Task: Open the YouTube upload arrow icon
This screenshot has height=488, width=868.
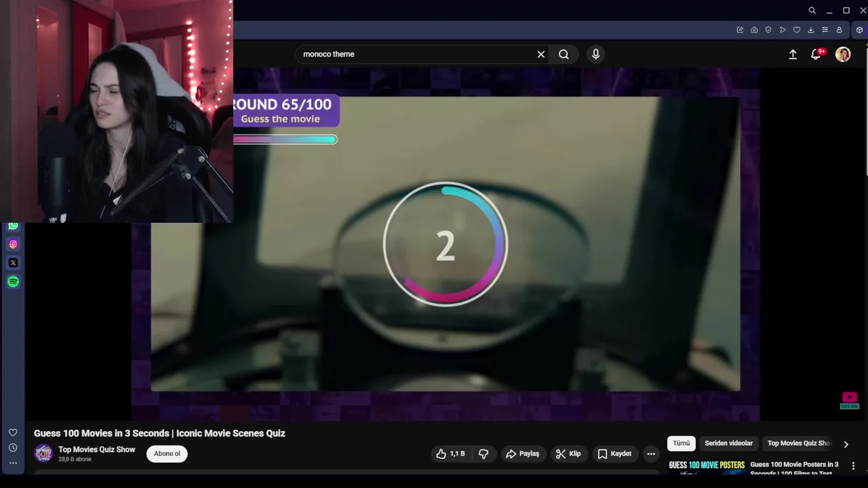Action: pyautogui.click(x=793, y=54)
